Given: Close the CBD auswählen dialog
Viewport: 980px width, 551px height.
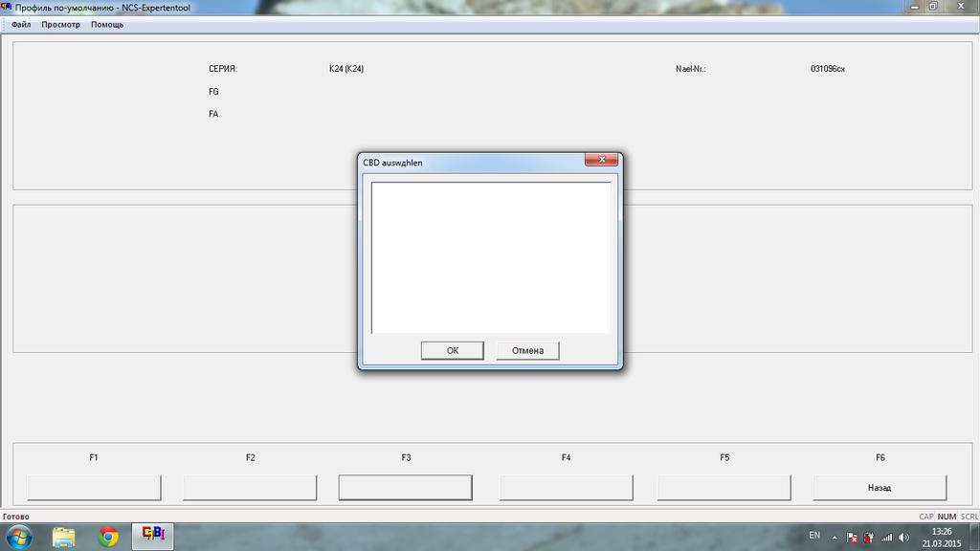Looking at the screenshot, I should [x=601, y=161].
